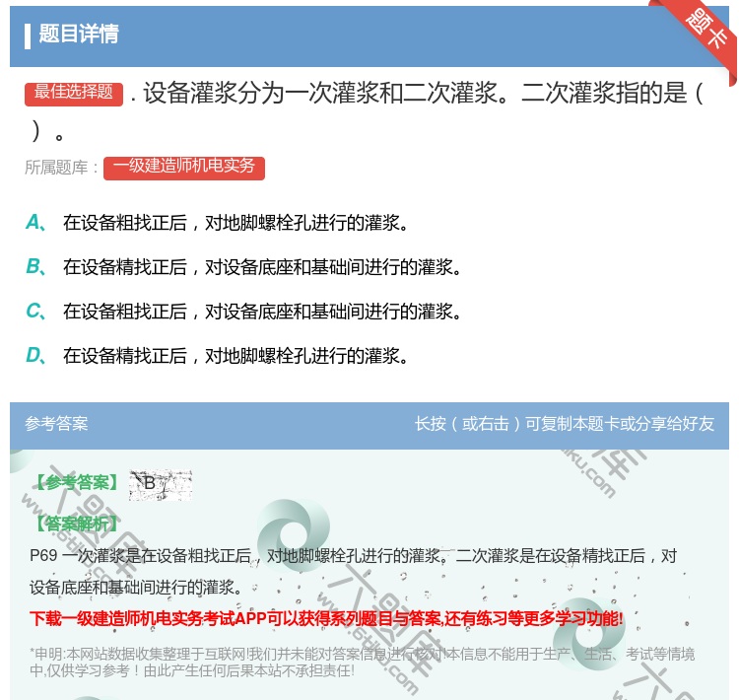The height and width of the screenshot is (700, 739).
Task: Select option C 在设备粗找正后，对设备底座
Action: 243,312
